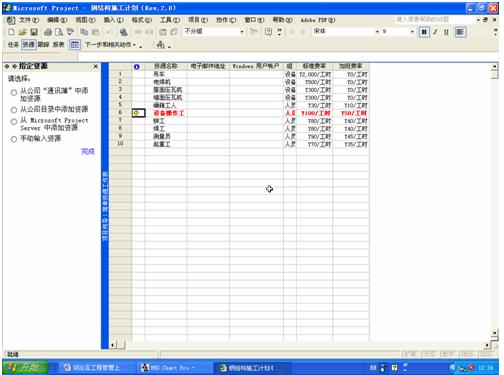Click the 资源 guide button
504x375 pixels.
click(x=28, y=45)
